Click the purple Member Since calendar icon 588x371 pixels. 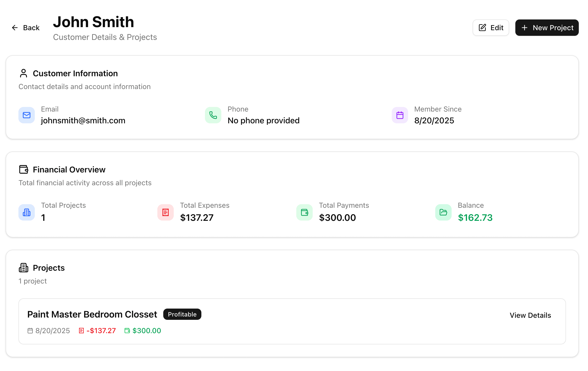click(x=400, y=115)
